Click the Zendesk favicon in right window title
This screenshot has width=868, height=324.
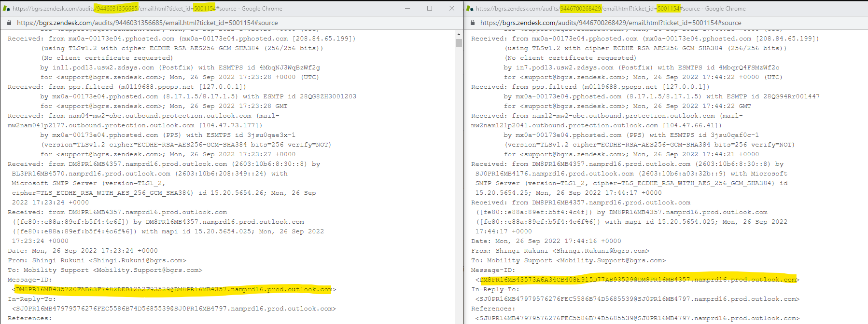[470, 8]
